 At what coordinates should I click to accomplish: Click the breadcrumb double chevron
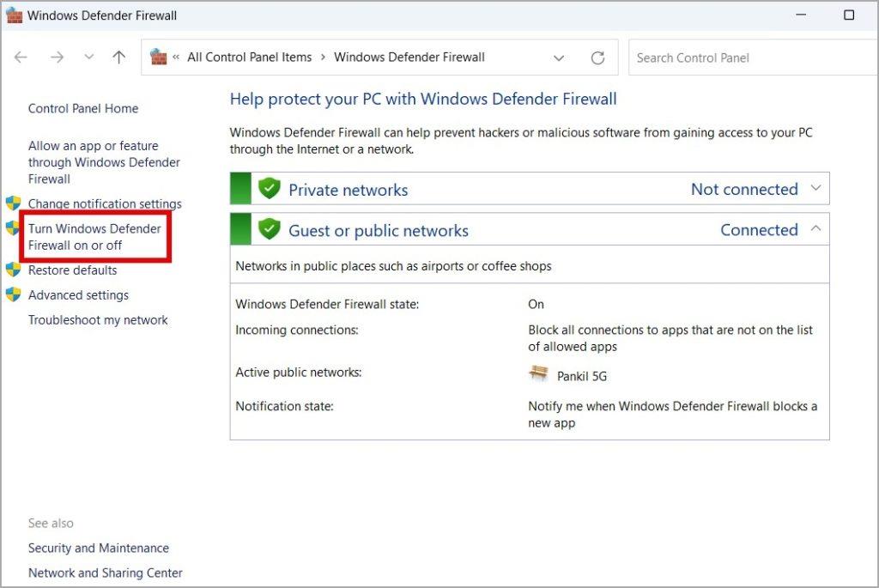[176, 58]
